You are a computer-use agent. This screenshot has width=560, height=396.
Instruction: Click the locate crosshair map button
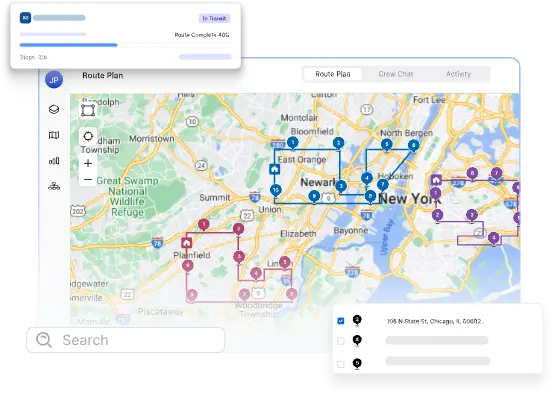[x=88, y=136]
